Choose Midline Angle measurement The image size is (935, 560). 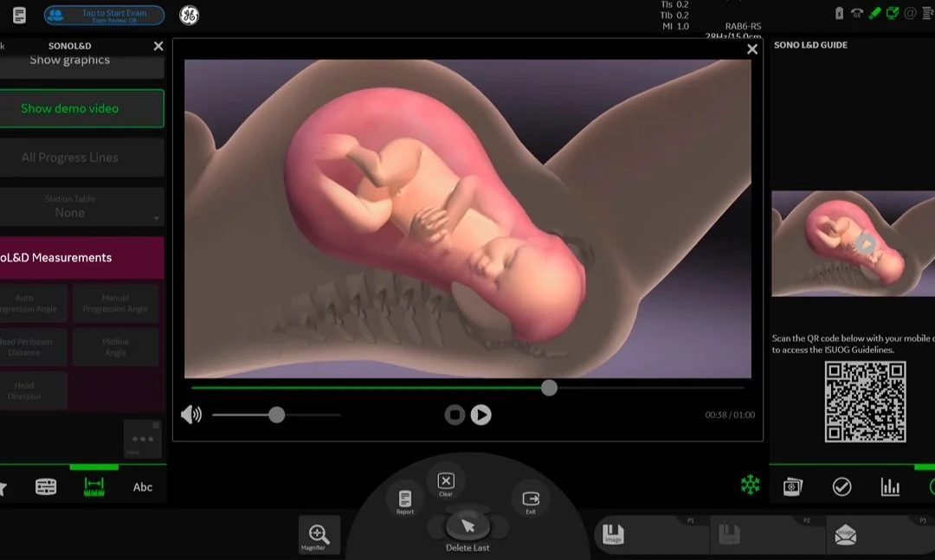coord(116,347)
